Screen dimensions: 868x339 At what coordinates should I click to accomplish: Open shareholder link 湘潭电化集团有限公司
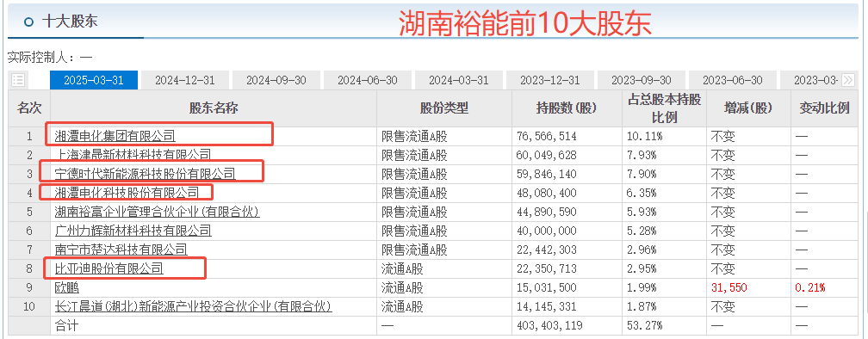click(115, 136)
